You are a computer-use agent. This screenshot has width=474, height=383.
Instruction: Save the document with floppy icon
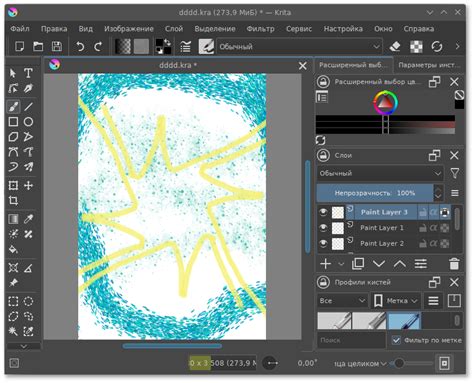pyautogui.click(x=57, y=46)
